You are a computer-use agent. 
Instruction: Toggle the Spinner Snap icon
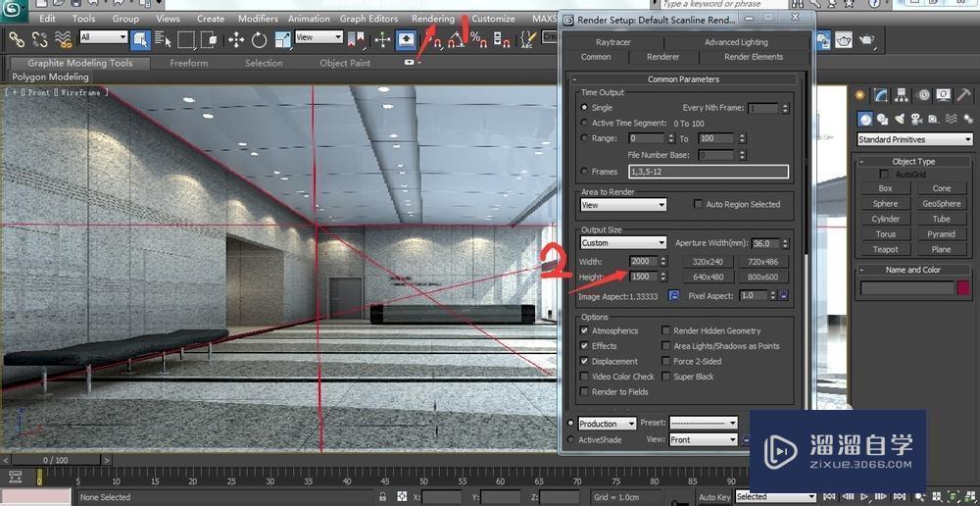coord(502,40)
